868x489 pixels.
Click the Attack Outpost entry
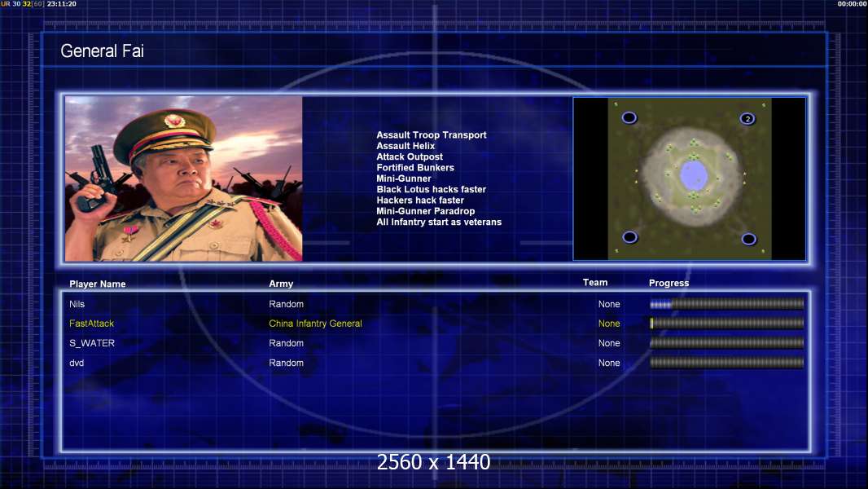click(x=409, y=156)
